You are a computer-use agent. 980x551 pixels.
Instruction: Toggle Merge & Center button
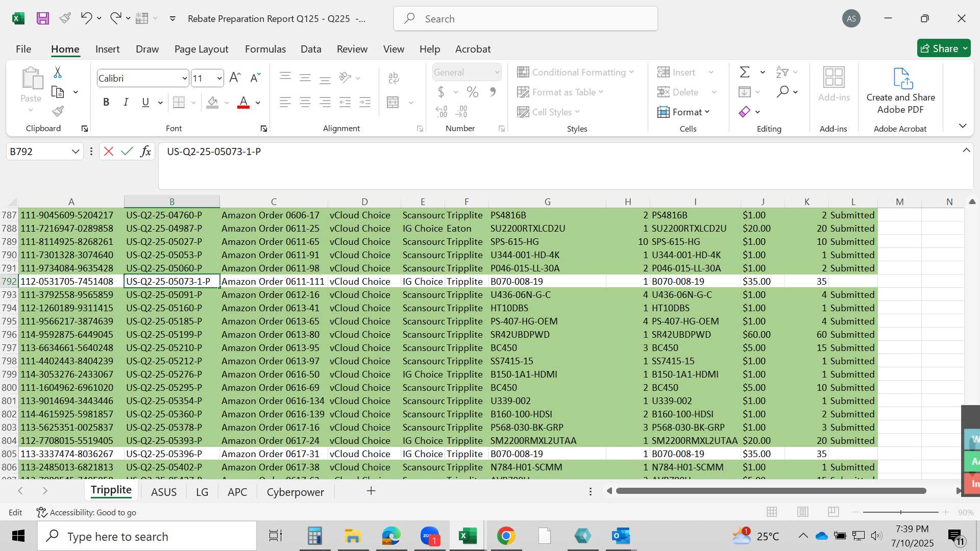[393, 102]
